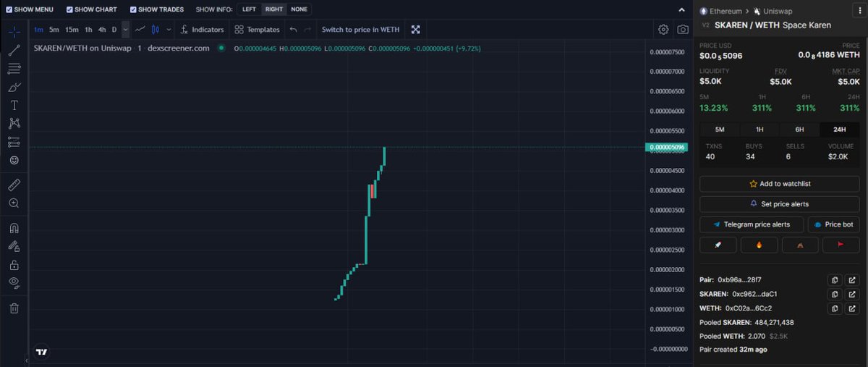Set show info to RIGHT
868x367 pixels.
[x=274, y=9]
